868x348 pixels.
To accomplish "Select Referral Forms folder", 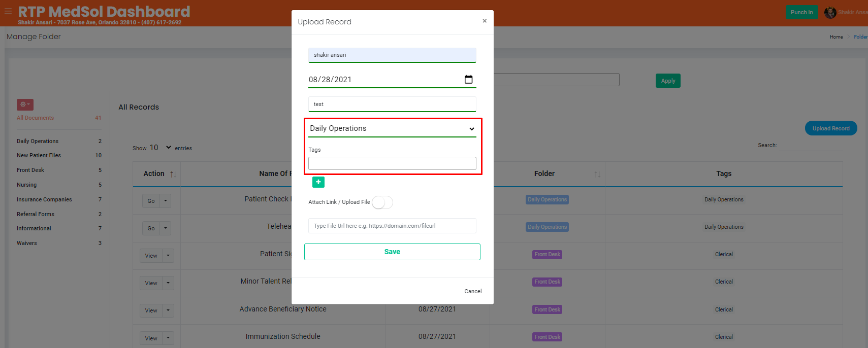I will tap(36, 214).
